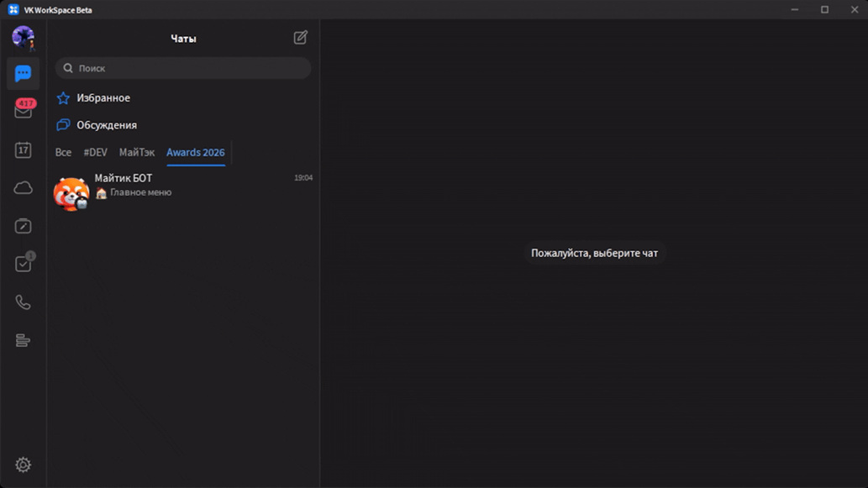
Task: Select the #DEV folder tab
Action: click(95, 152)
